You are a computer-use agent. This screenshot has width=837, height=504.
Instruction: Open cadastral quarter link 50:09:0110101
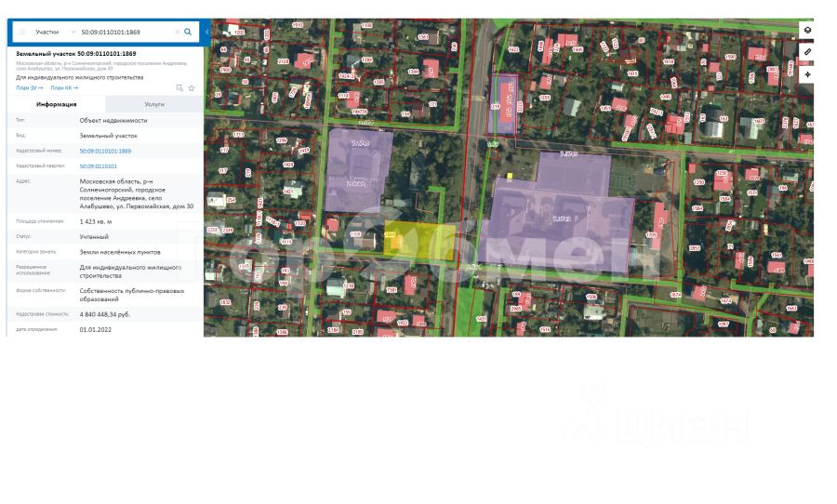click(99, 166)
